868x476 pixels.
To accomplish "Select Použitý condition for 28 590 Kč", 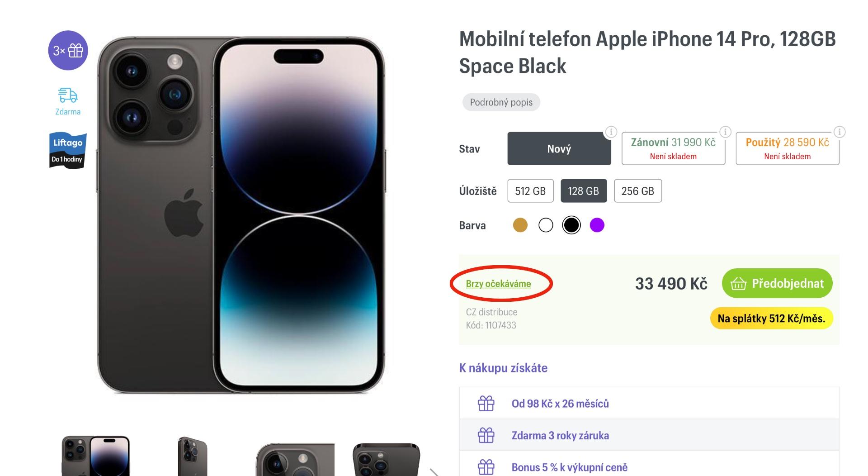I will coord(787,148).
